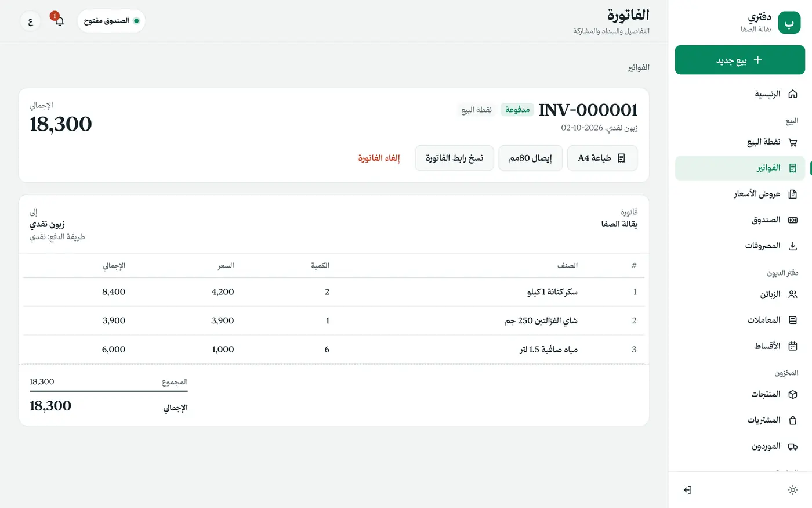Viewport: 812px width, 508px height.
Task: Click the shopping bag icon for المشتريات
Action: click(793, 420)
